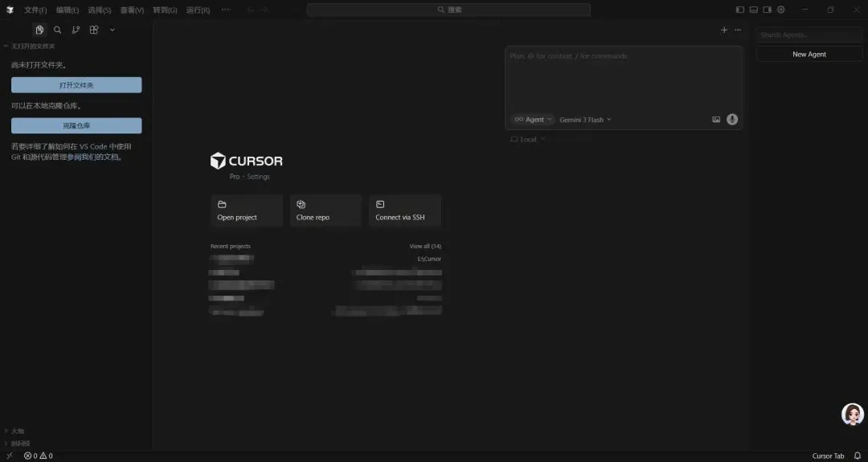Open the 运行(R) menu
The height and width of the screenshot is (462, 868).
click(198, 10)
